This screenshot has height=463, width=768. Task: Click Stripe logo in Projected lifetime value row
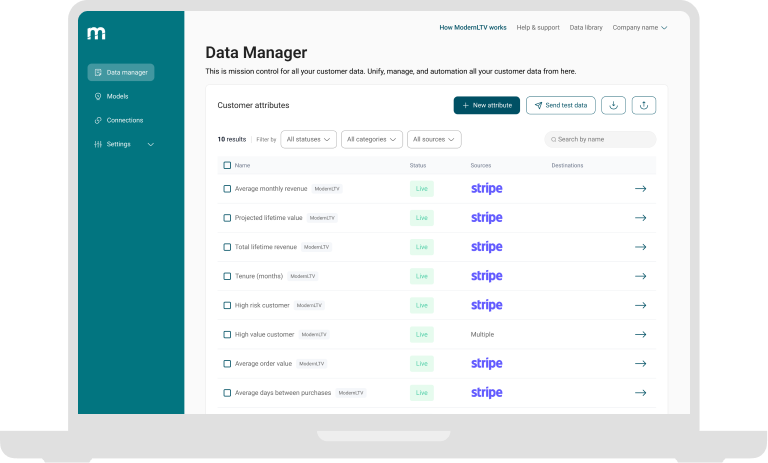tap(486, 218)
